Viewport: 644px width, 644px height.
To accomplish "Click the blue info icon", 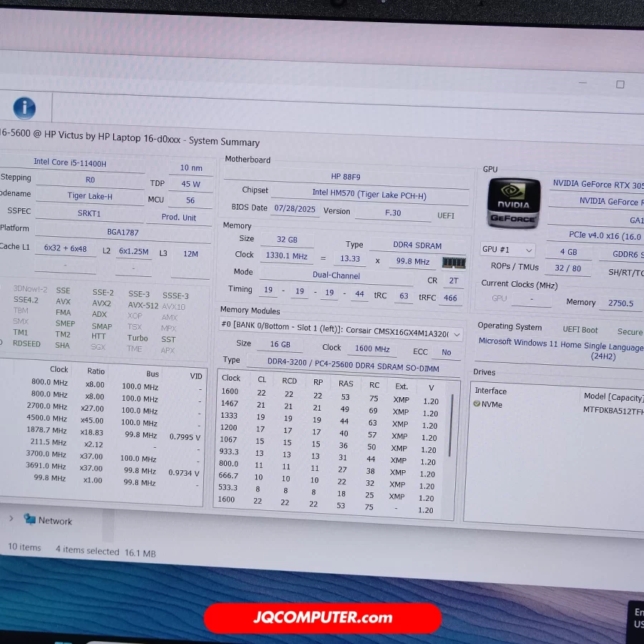I will point(24,108).
